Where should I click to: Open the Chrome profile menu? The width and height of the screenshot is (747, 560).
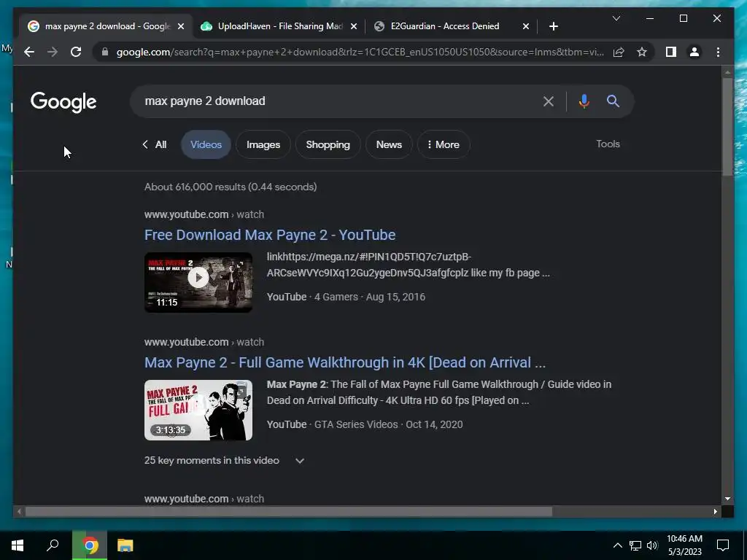click(x=694, y=52)
